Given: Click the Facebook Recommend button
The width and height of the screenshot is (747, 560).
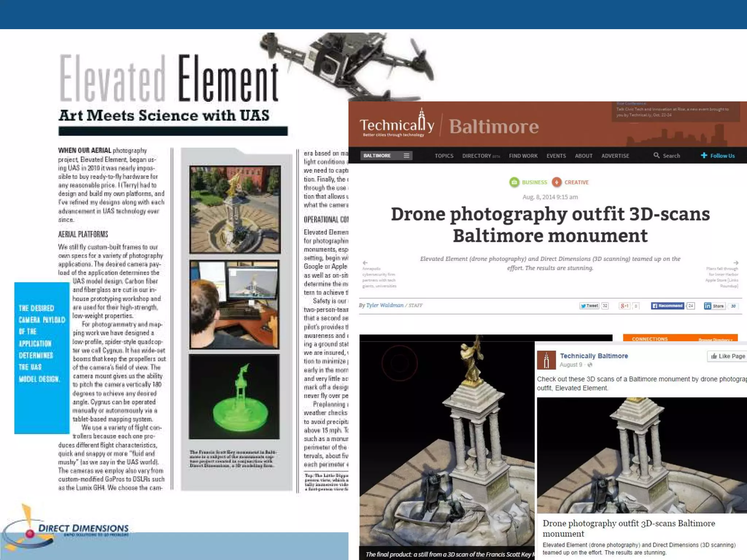Looking at the screenshot, I should tap(667, 306).
